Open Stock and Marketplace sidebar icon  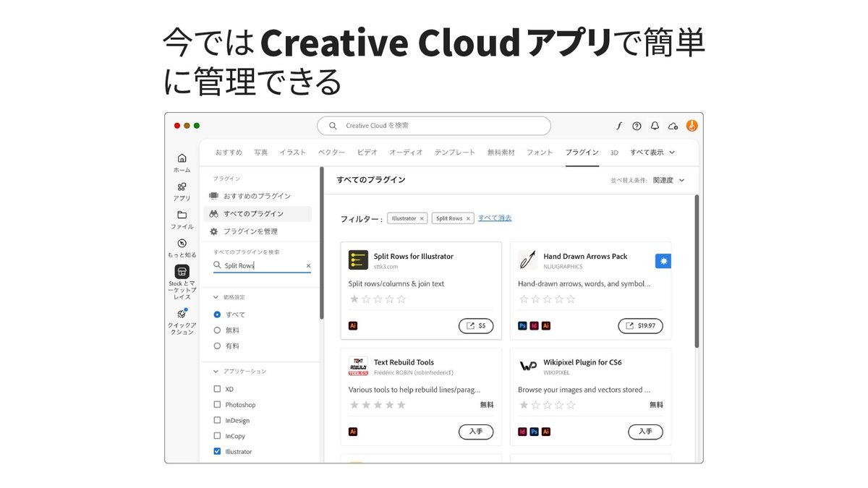[182, 272]
